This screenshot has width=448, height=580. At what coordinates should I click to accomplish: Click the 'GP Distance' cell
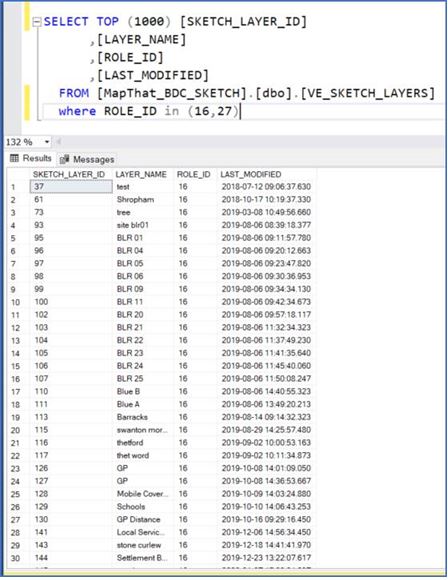[x=143, y=520]
